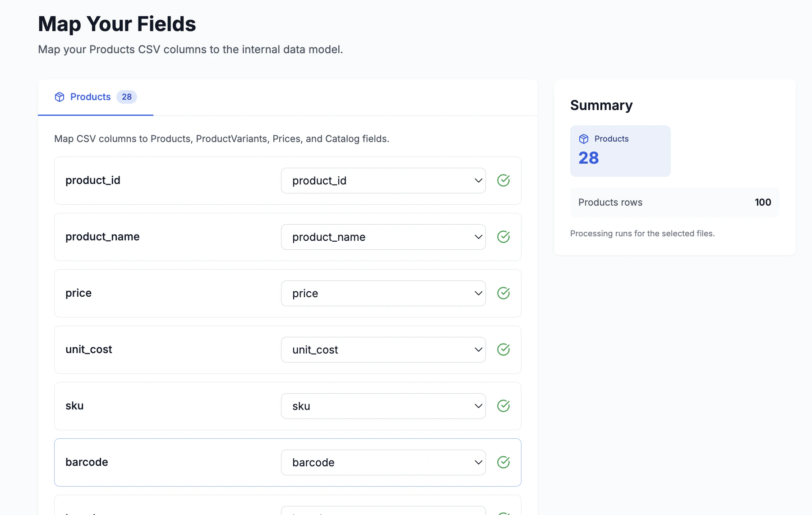This screenshot has width=812, height=515.
Task: Open the product_name mapping dropdown
Action: click(383, 237)
